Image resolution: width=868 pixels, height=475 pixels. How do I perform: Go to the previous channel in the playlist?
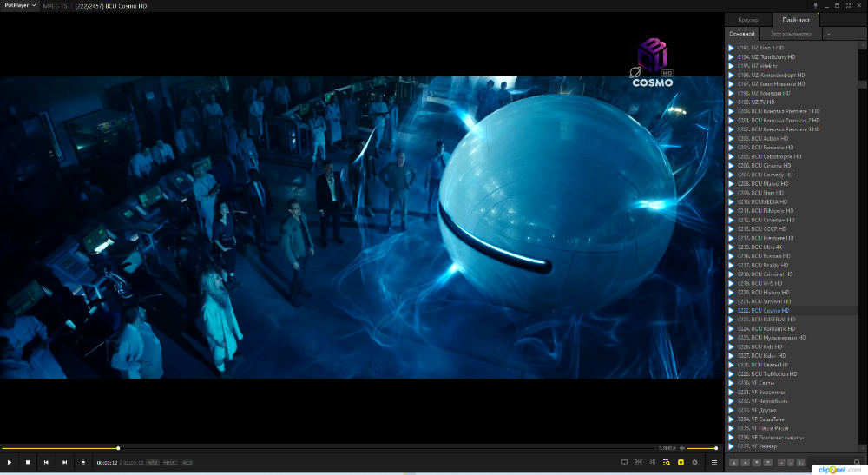click(46, 462)
